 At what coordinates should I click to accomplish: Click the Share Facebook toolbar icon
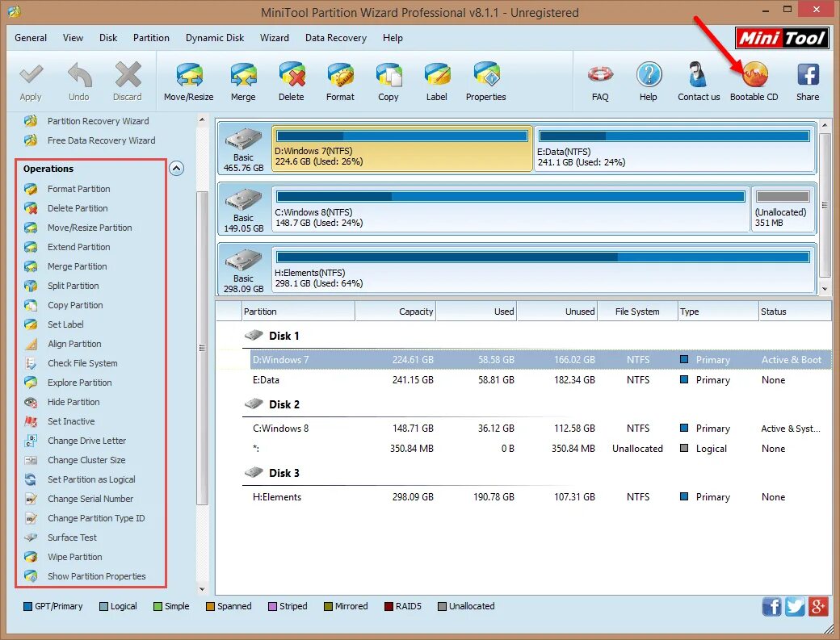point(808,75)
